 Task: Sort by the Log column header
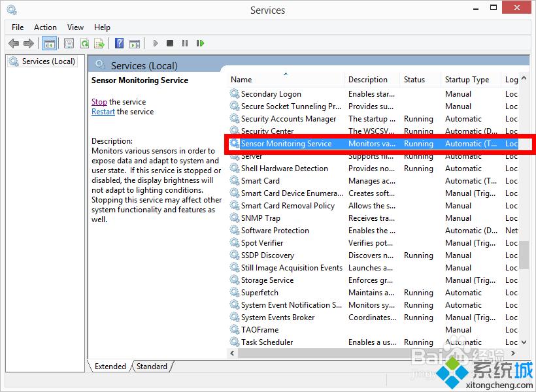511,80
